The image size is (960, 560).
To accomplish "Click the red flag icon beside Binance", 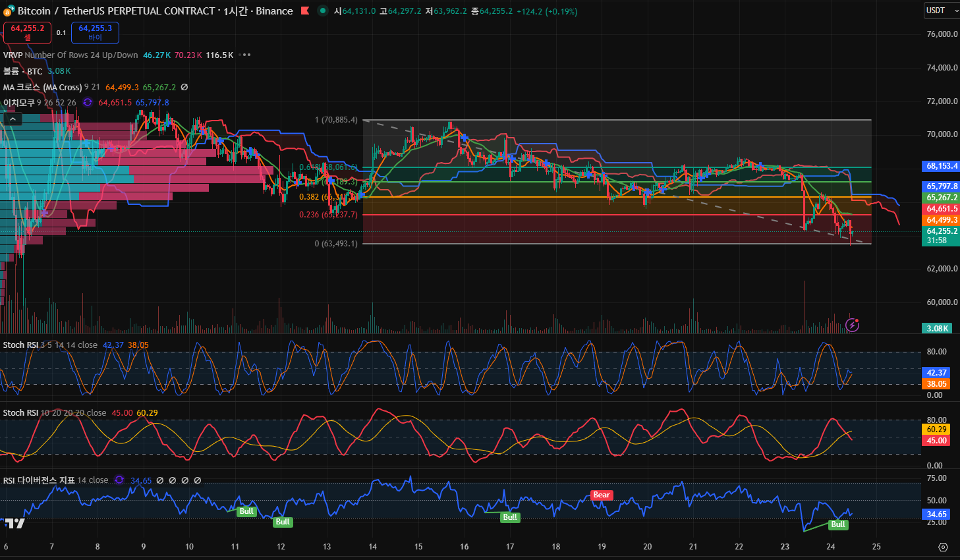I will (305, 11).
